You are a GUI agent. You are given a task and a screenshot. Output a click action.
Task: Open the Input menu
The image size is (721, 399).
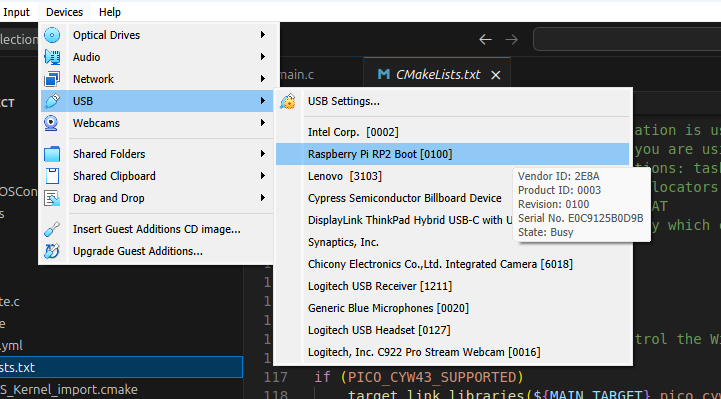(16, 12)
